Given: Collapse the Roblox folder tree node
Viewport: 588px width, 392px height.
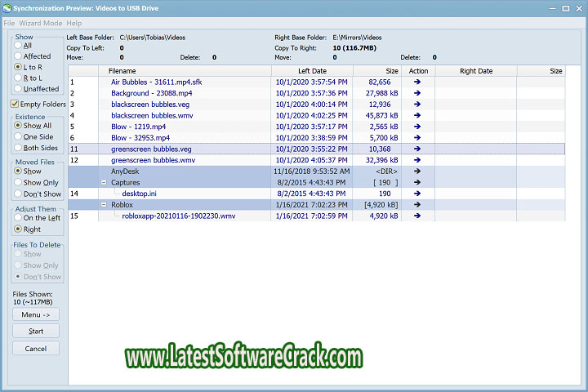Looking at the screenshot, I should pyautogui.click(x=104, y=205).
